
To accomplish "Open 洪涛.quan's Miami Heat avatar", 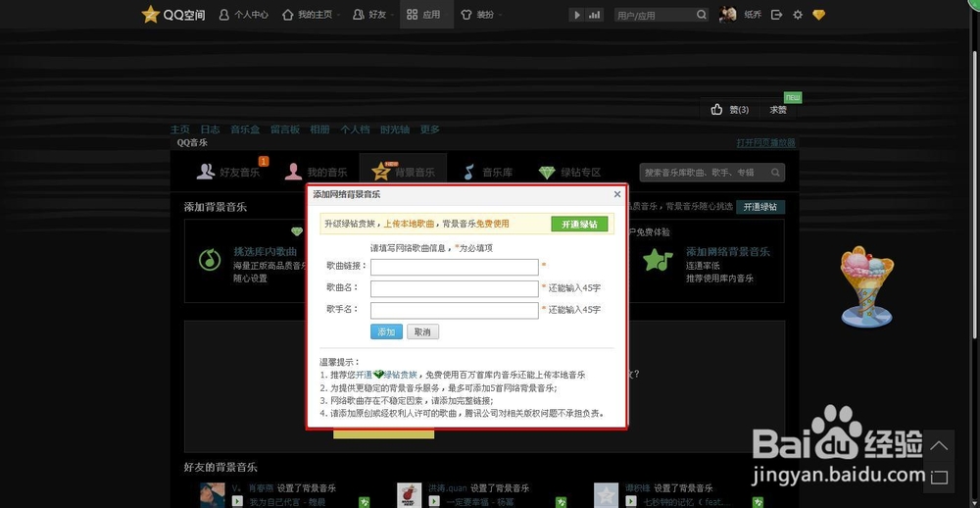I will pos(410,495).
